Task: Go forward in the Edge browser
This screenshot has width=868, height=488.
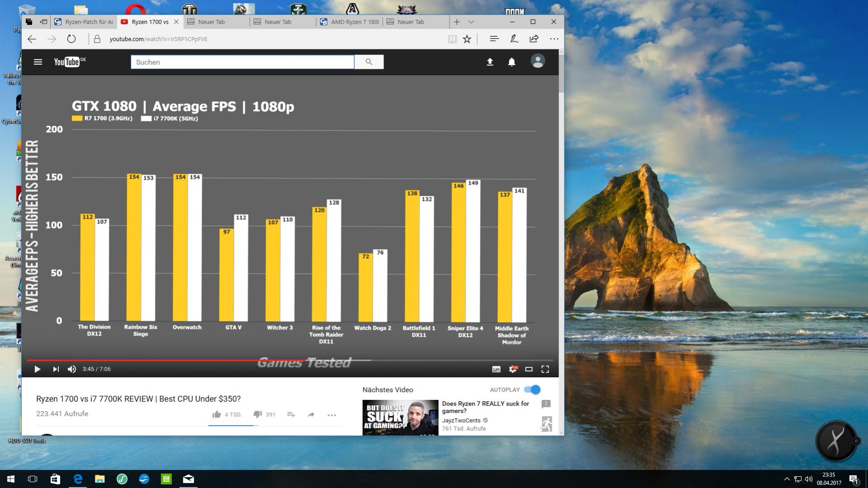Action: tap(52, 39)
